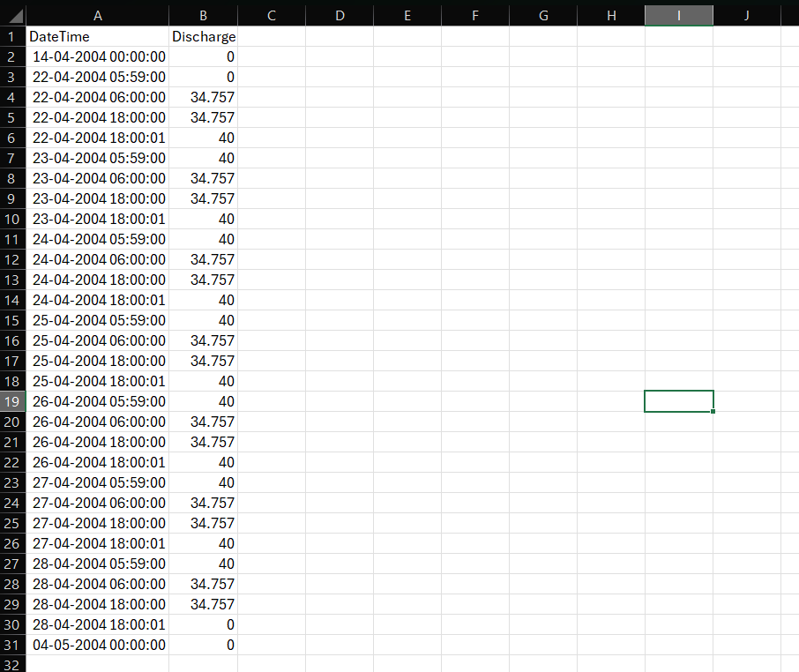Select discharge value 34.757 in row 12

[x=203, y=259]
